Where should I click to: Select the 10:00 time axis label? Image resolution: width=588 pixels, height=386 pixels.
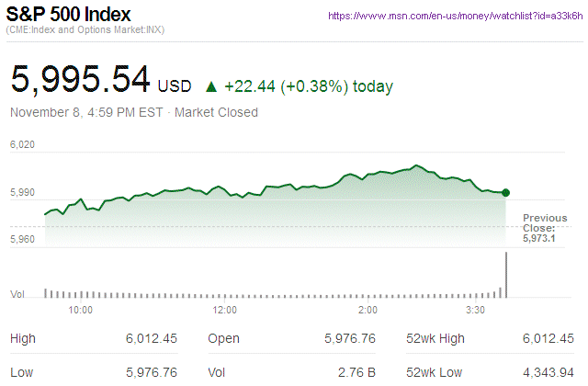pyautogui.click(x=81, y=311)
